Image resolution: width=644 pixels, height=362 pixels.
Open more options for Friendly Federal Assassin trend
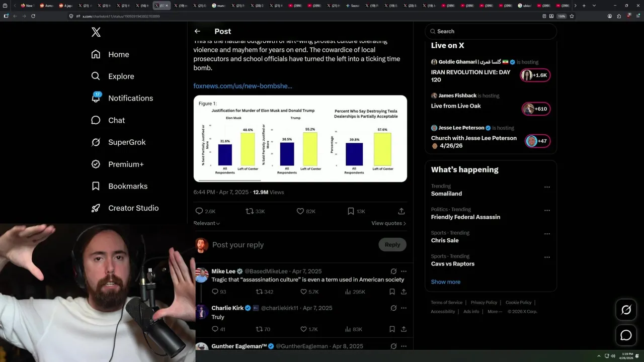[x=547, y=210]
